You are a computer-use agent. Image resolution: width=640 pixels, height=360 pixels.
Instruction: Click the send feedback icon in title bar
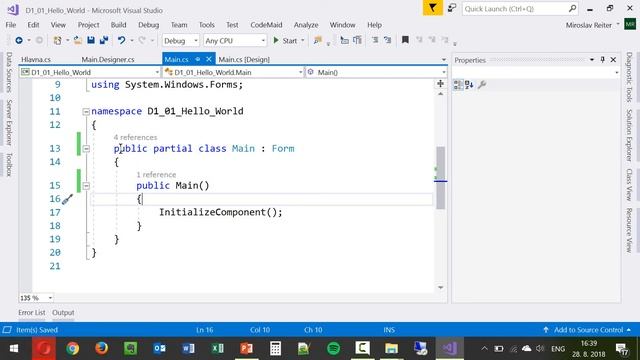(x=452, y=8)
